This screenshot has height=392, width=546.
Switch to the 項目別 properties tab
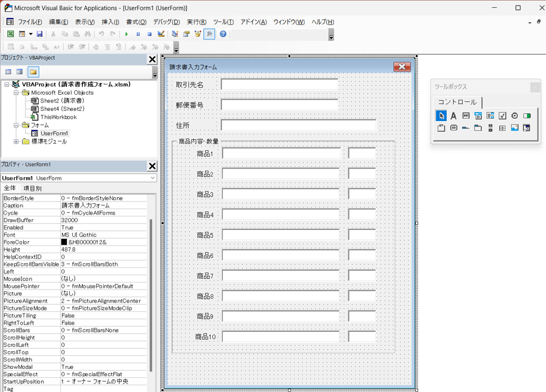[x=32, y=188]
